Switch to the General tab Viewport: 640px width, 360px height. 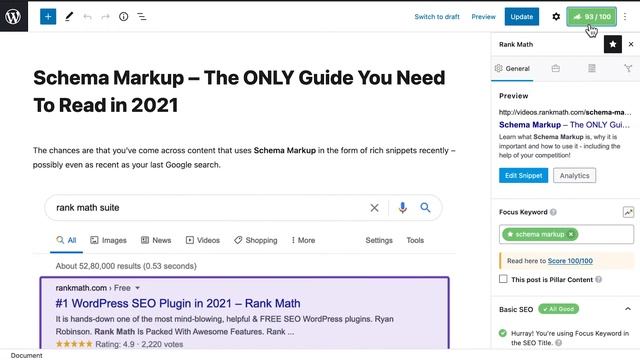[x=512, y=69]
